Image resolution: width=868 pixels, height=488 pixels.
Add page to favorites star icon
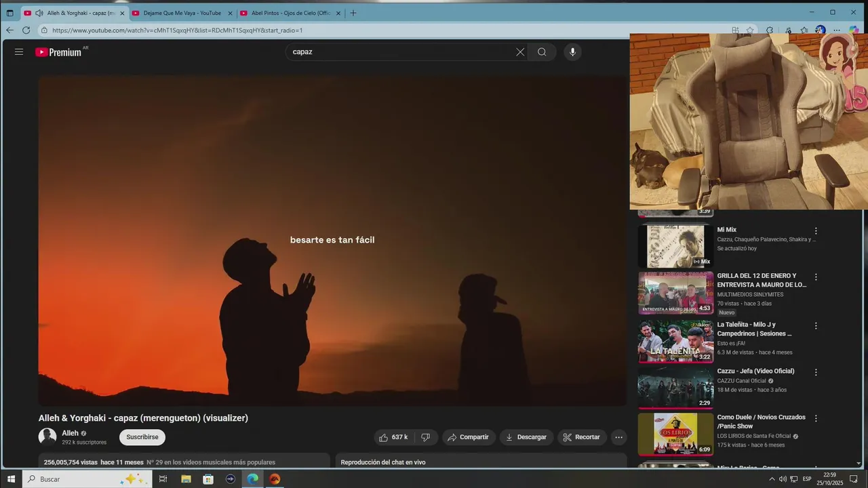point(750,30)
